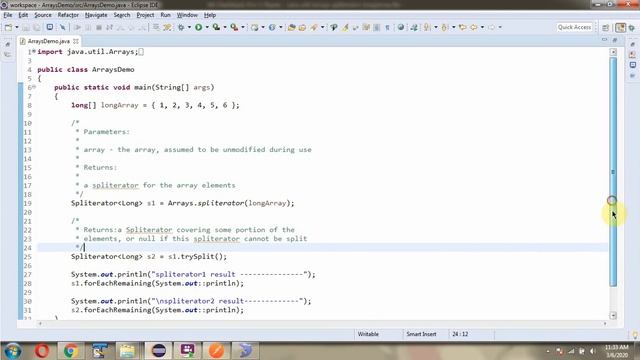The image size is (640, 360).
Task: Toggle Show Whitespace Characters pilcrow icon
Action: pyautogui.click(x=387, y=27)
